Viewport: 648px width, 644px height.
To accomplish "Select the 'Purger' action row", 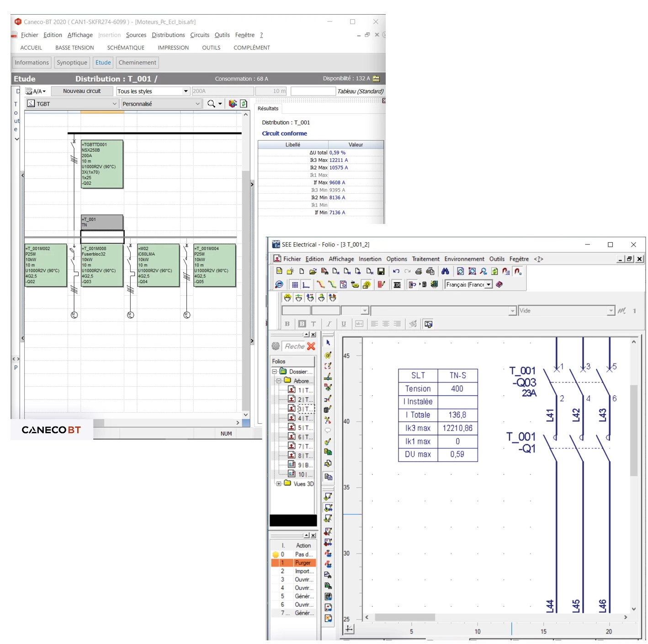I will click(x=293, y=563).
